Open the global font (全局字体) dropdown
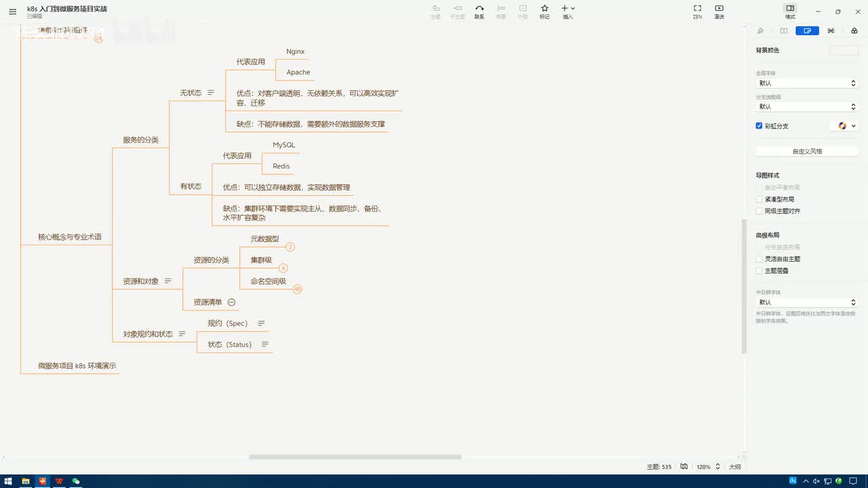This screenshot has height=488, width=868. 807,83
